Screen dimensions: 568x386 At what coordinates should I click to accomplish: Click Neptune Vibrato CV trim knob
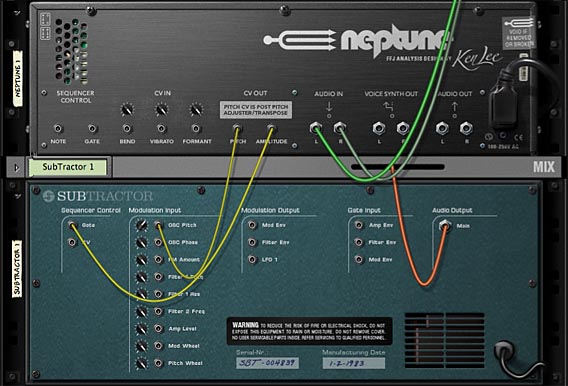click(x=161, y=109)
